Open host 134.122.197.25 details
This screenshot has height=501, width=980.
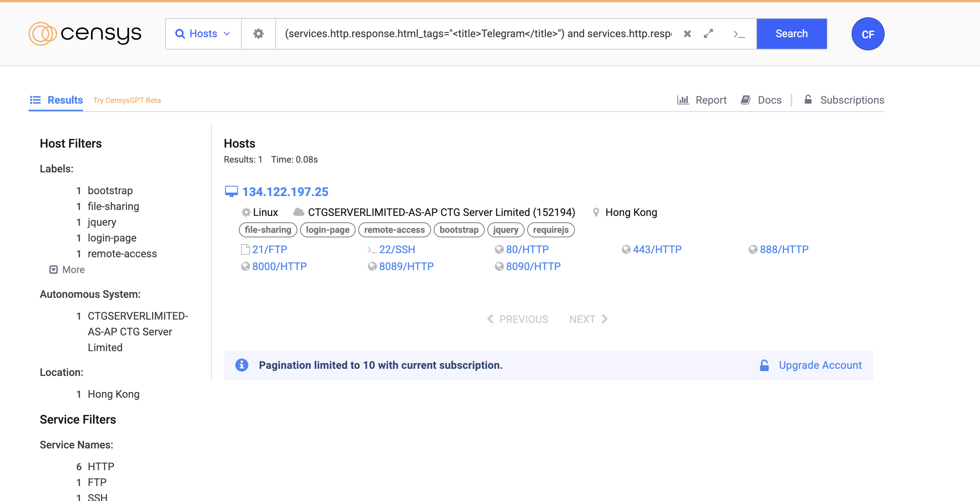(285, 192)
